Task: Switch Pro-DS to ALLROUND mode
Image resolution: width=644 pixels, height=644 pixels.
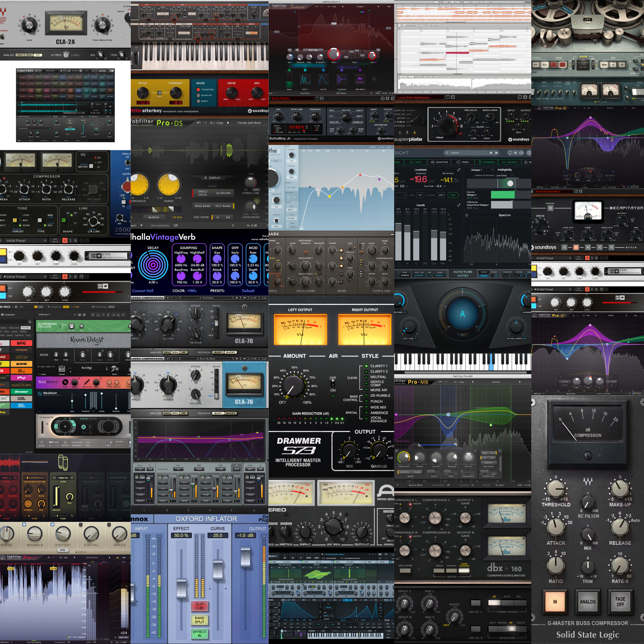Action: [x=223, y=193]
